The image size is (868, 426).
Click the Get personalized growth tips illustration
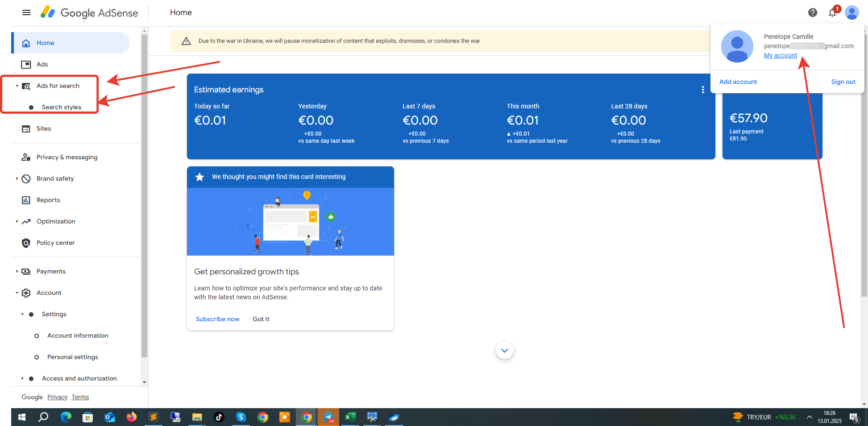tap(291, 222)
